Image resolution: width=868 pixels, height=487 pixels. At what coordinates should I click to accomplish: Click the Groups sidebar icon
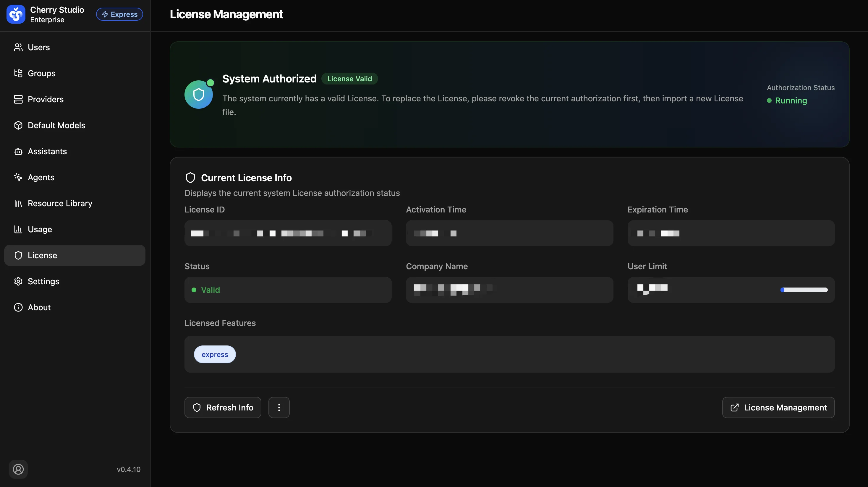pyautogui.click(x=18, y=73)
